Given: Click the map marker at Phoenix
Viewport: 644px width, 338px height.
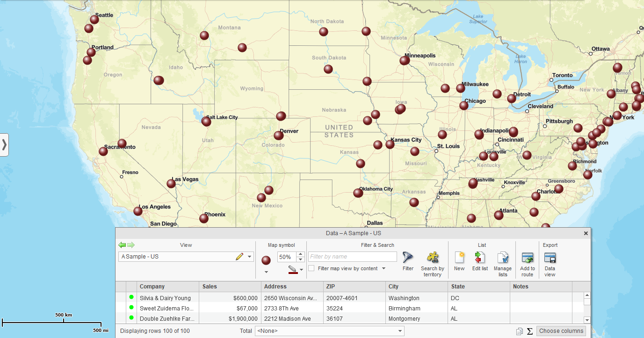Looking at the screenshot, I should (204, 218).
